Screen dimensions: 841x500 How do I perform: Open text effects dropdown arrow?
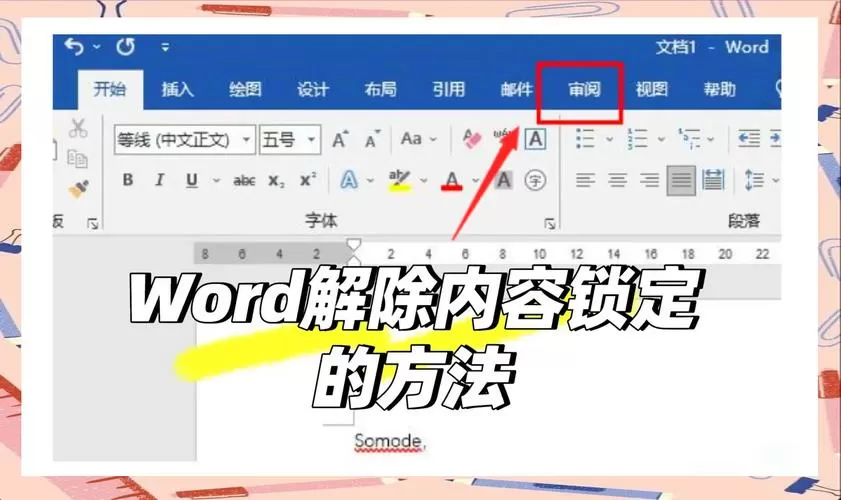(x=370, y=180)
